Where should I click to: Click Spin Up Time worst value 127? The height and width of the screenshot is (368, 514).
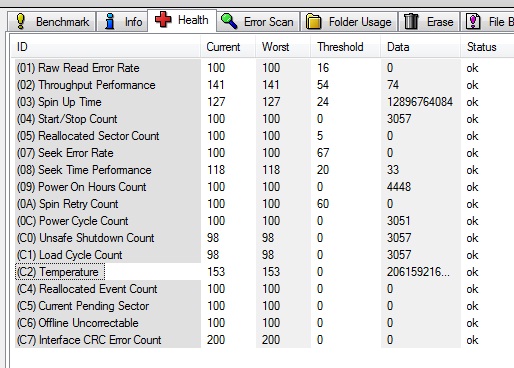(x=271, y=102)
